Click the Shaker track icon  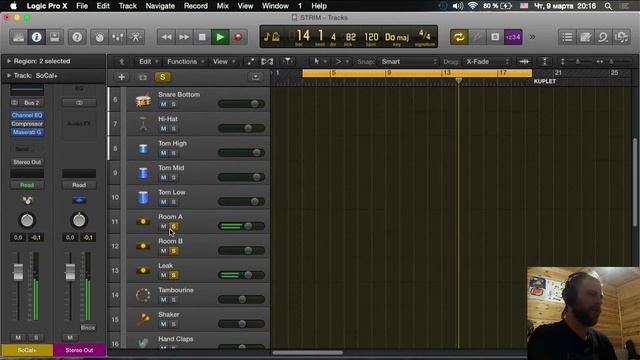click(x=143, y=319)
